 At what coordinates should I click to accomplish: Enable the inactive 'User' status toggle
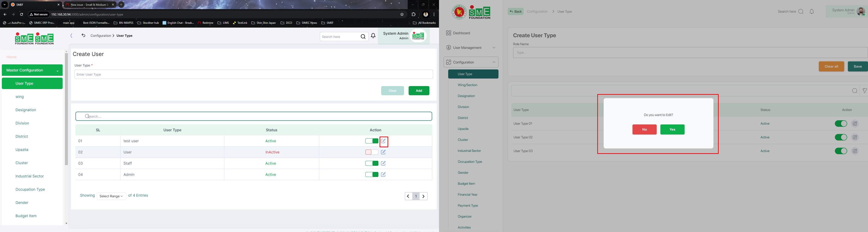372,152
